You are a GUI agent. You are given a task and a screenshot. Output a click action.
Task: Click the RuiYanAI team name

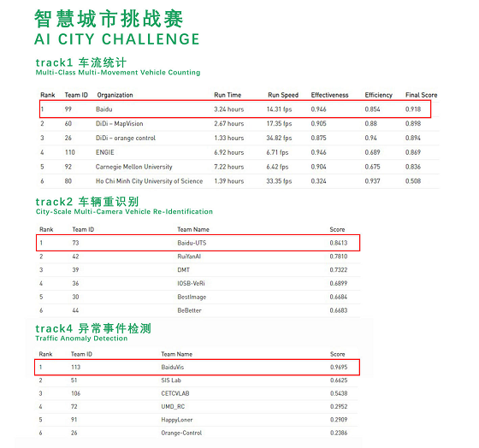click(x=189, y=256)
